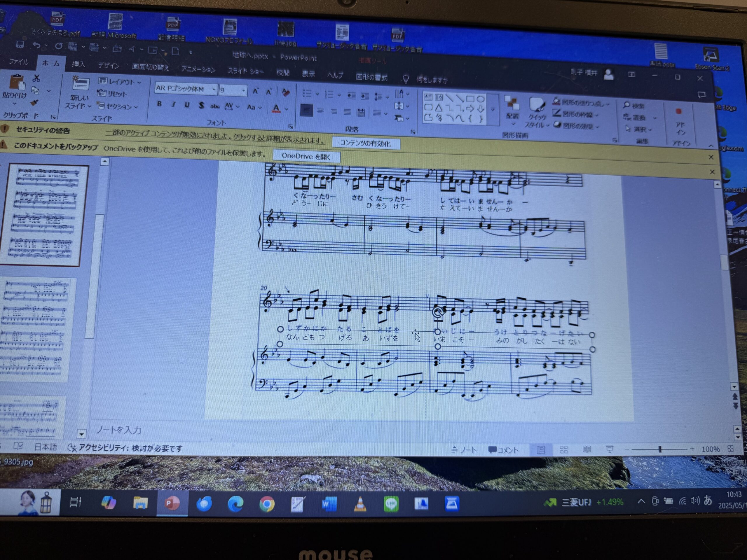Select the text box shape in gallery

click(x=428, y=97)
